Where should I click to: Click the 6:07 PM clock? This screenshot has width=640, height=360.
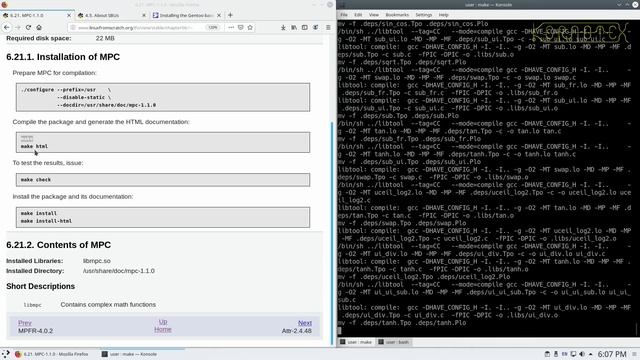(612, 354)
